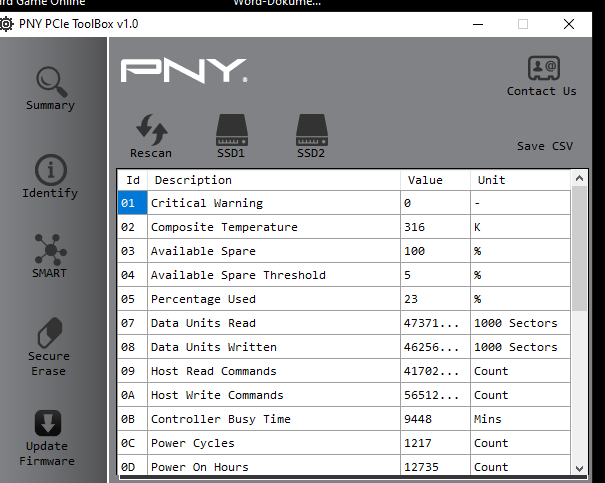Click the value 100 for Available Spare
Viewport: 605px width, 483px height.
(436, 251)
